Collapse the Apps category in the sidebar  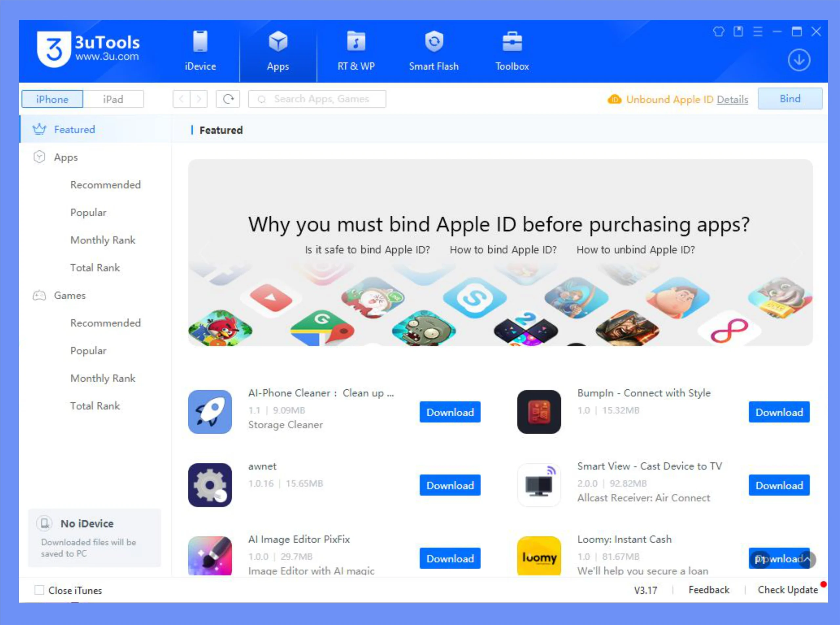(x=65, y=157)
